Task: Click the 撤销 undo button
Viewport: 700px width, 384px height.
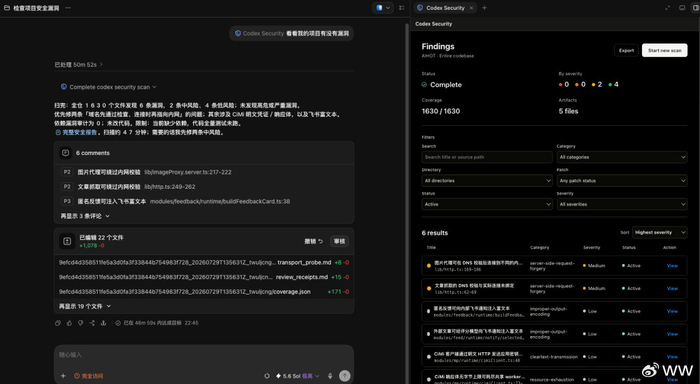Action: 313,242
